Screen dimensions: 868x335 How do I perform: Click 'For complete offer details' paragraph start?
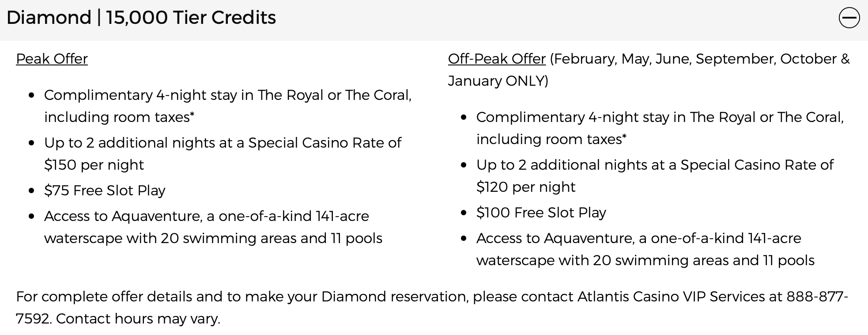pyautogui.click(x=104, y=297)
